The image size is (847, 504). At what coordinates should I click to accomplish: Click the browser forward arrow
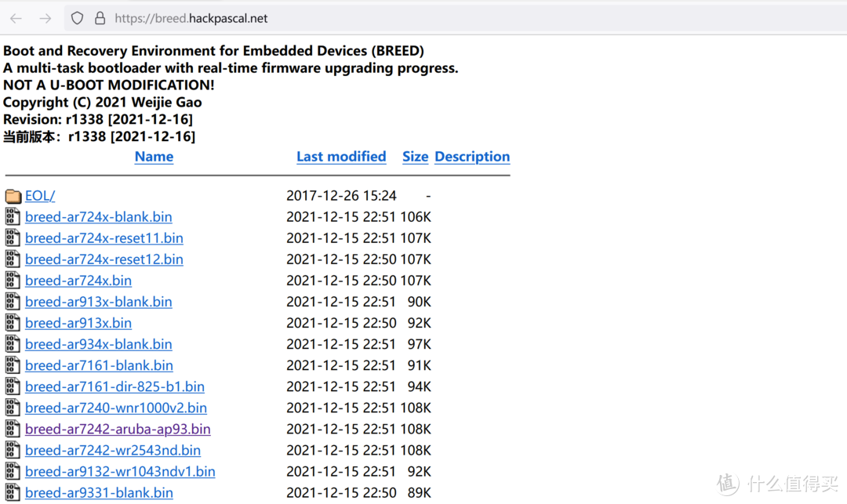pos(45,18)
